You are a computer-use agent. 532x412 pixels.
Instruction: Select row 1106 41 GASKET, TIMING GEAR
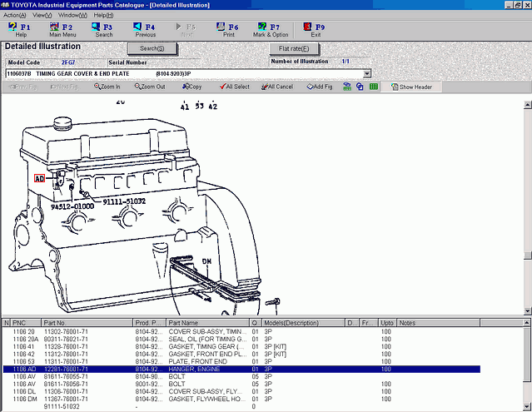[241, 346]
